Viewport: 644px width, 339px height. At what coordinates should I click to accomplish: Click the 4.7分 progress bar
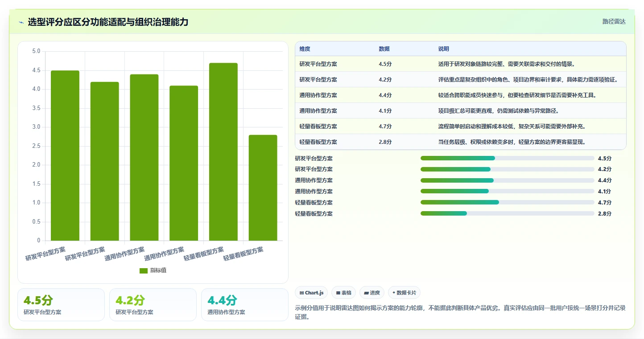coord(508,203)
